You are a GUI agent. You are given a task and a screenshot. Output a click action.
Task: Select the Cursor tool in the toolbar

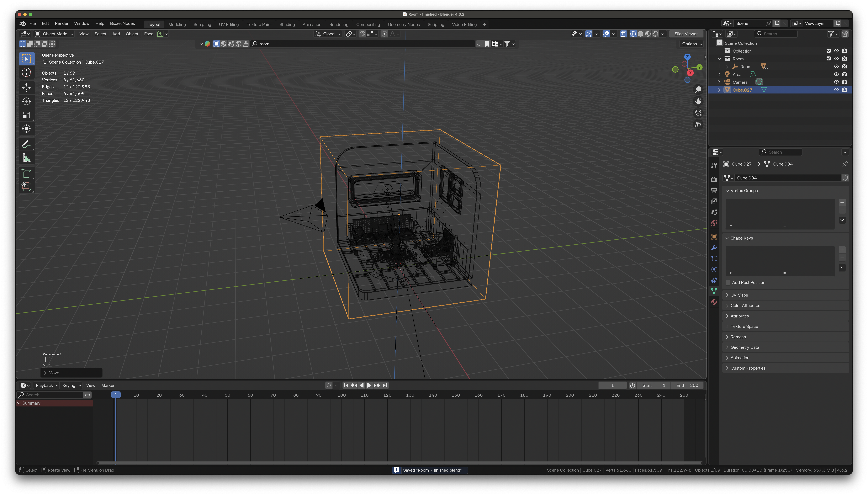(27, 72)
